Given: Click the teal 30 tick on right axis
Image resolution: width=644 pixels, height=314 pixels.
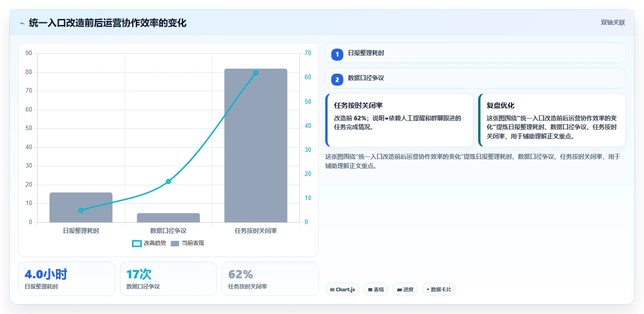Looking at the screenshot, I should click(308, 150).
